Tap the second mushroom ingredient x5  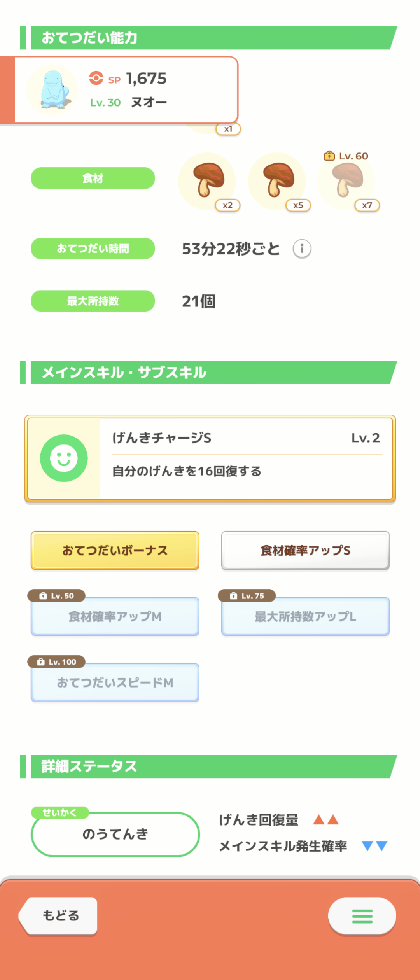click(278, 181)
